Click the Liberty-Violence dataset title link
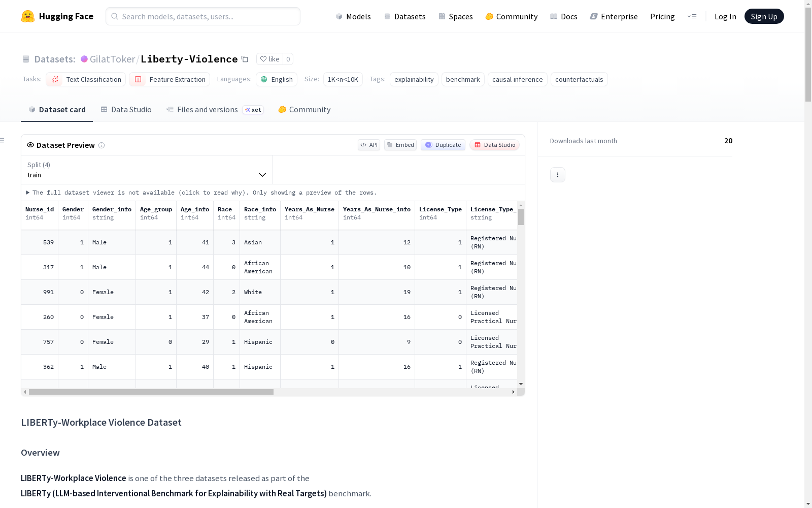The width and height of the screenshot is (812, 508). pyautogui.click(x=189, y=59)
